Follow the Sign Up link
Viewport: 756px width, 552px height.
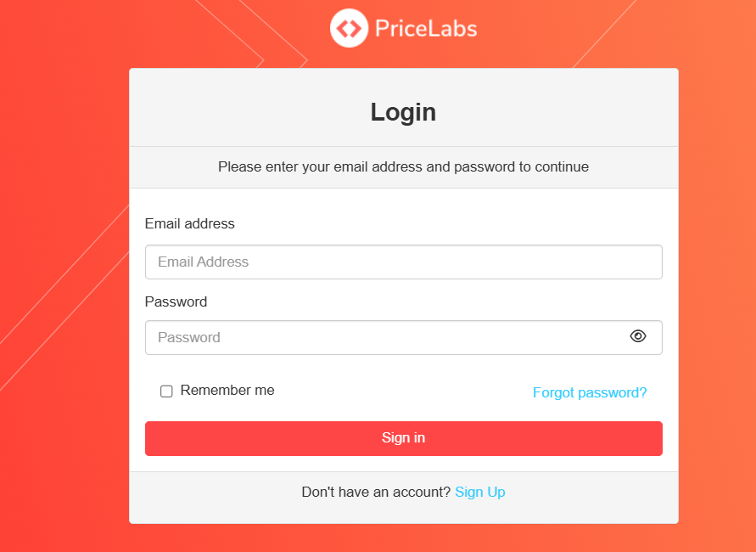pyautogui.click(x=480, y=493)
